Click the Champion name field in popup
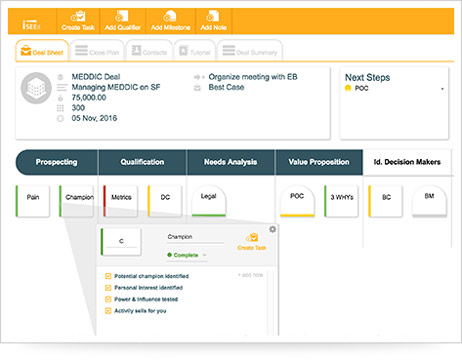 [195, 237]
